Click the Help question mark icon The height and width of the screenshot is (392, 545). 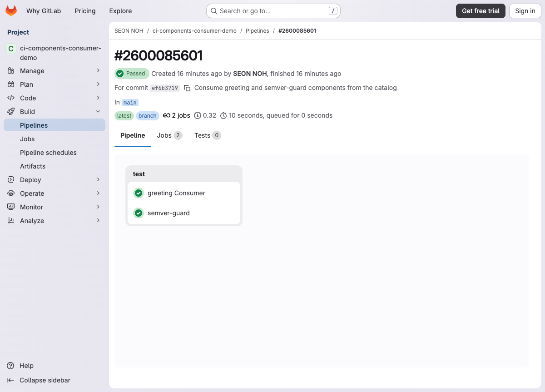(10, 366)
